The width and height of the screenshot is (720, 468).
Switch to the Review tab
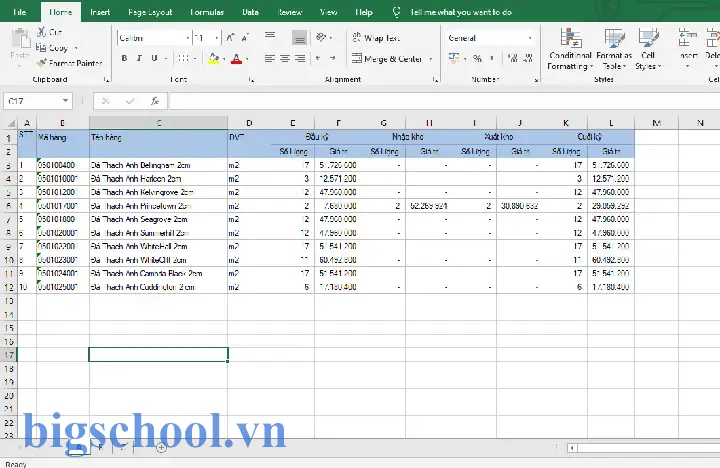click(x=290, y=12)
